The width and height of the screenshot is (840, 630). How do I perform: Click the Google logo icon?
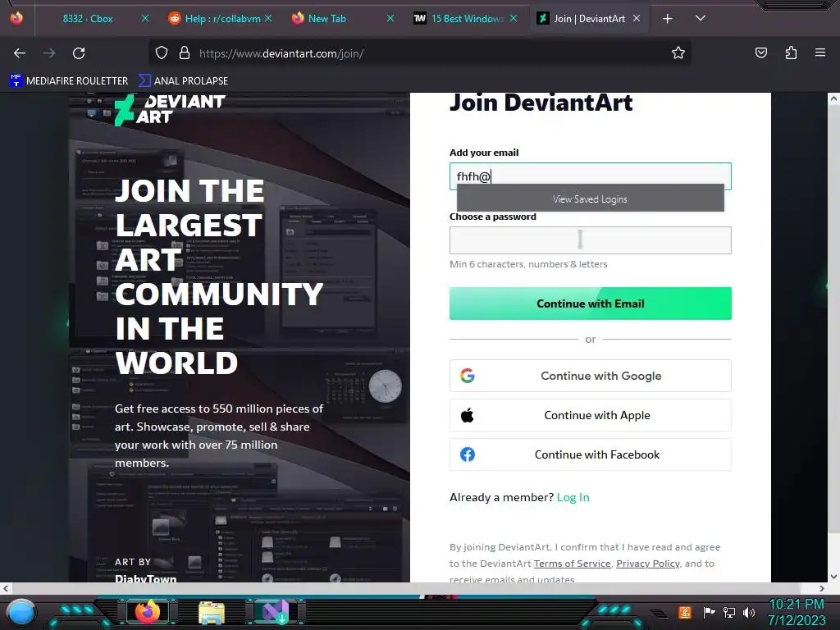point(467,376)
